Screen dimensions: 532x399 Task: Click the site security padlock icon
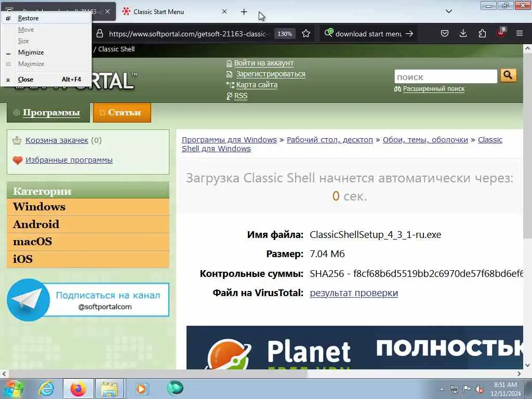(99, 34)
